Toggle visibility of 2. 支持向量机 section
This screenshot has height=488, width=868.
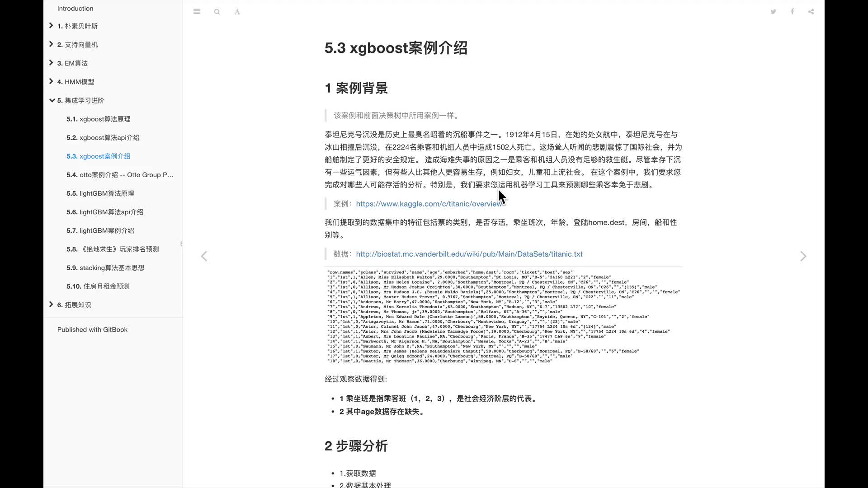pos(51,44)
